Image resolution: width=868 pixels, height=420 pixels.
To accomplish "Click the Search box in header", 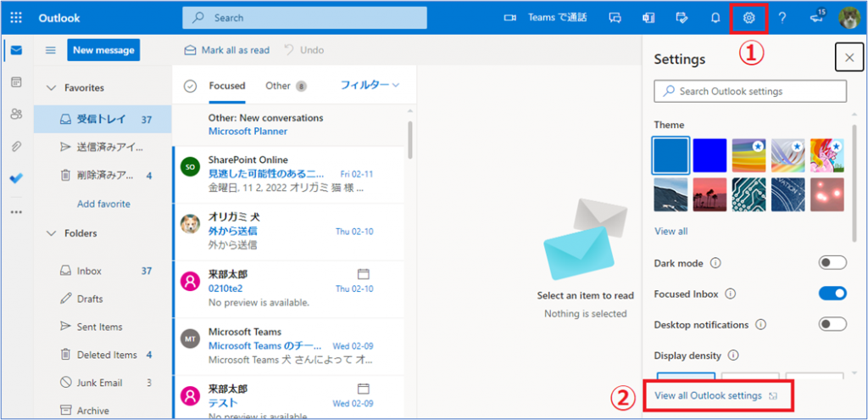I will tap(304, 18).
